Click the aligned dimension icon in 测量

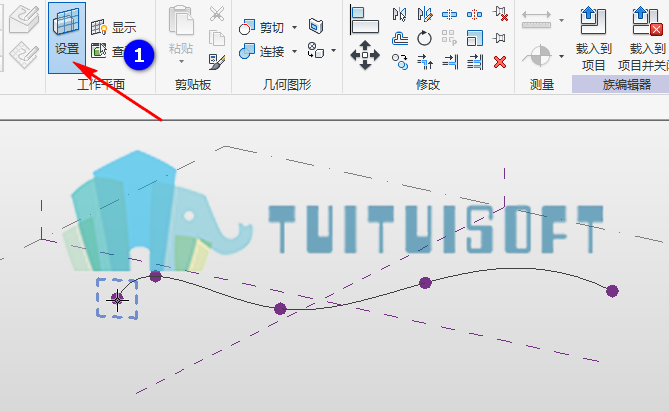tap(538, 56)
